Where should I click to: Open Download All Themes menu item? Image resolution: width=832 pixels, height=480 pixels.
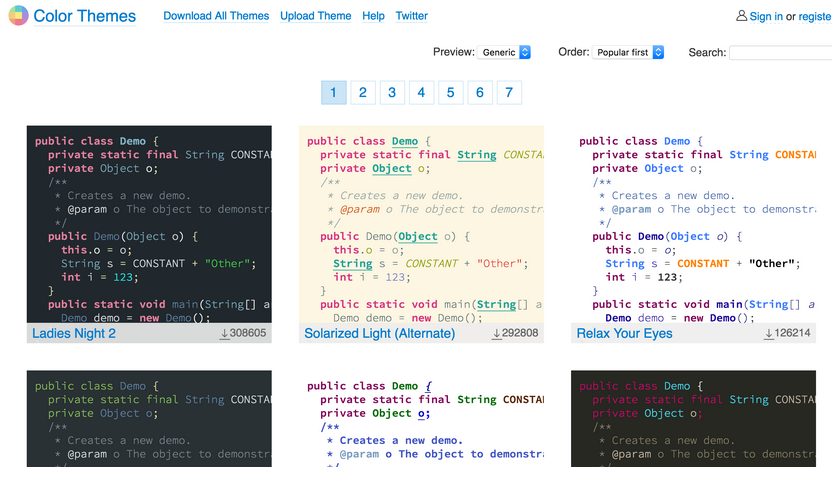click(216, 16)
